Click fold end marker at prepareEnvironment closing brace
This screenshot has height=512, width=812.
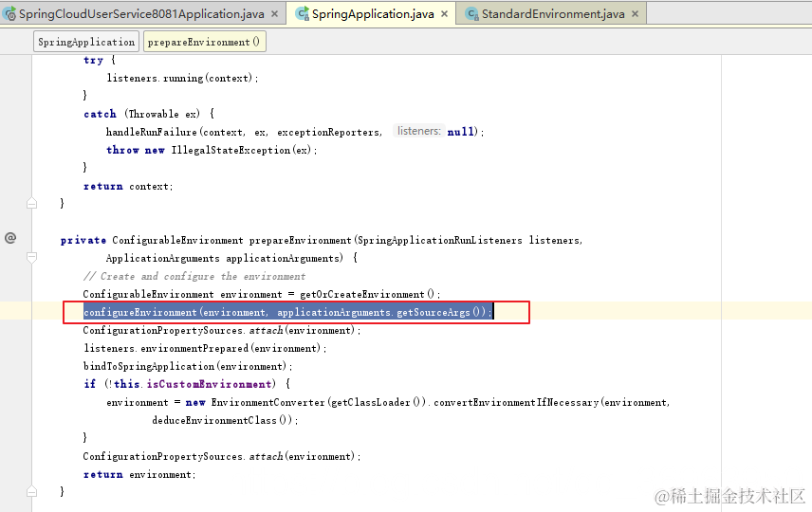[x=31, y=491]
